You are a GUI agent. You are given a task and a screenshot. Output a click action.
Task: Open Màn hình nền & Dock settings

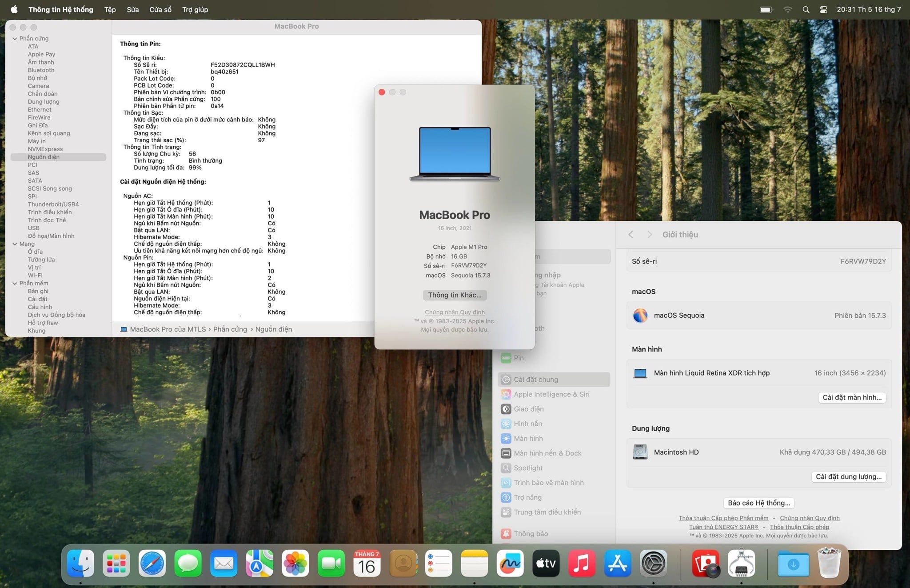pos(554,453)
